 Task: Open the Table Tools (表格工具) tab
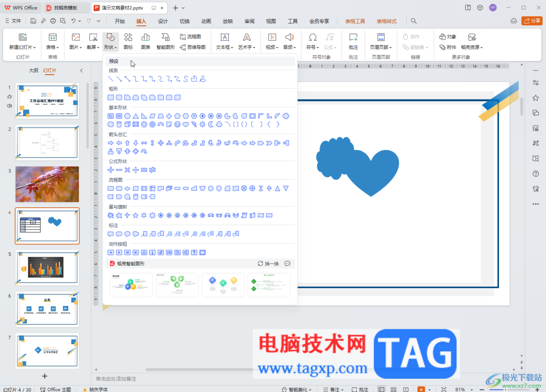pyautogui.click(x=355, y=21)
